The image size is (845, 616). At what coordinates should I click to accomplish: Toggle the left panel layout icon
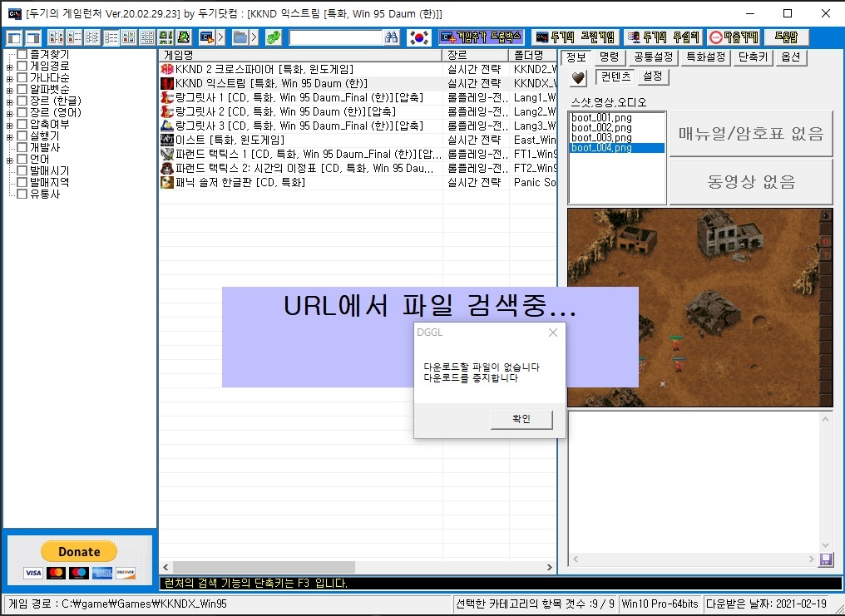click(14, 37)
